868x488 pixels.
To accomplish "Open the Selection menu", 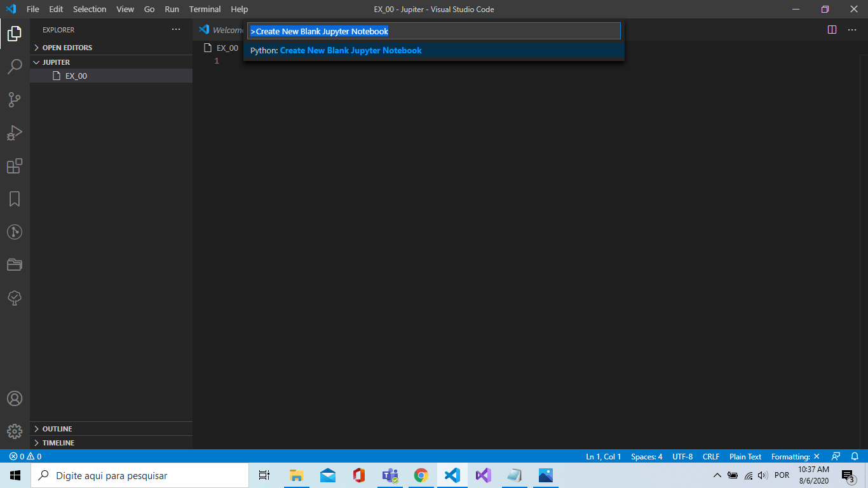I will 90,9.
